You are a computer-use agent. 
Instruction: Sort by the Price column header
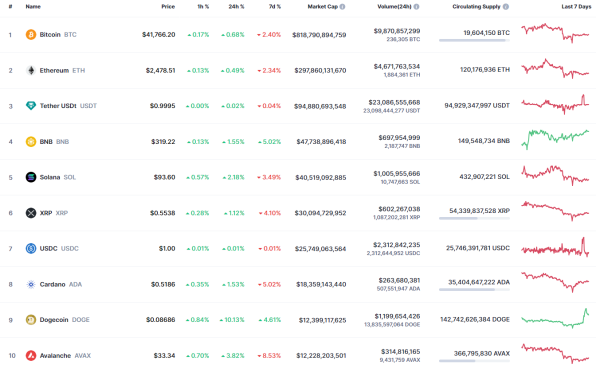168,7
